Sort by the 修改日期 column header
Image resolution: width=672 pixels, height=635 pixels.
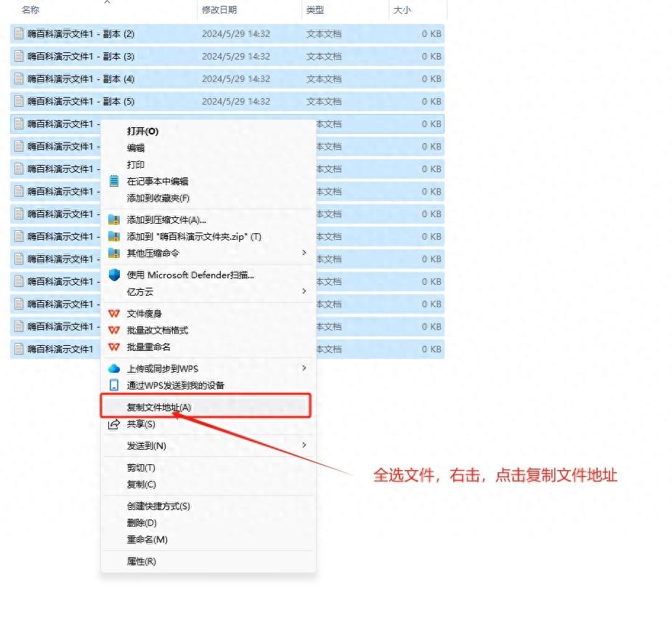(219, 10)
